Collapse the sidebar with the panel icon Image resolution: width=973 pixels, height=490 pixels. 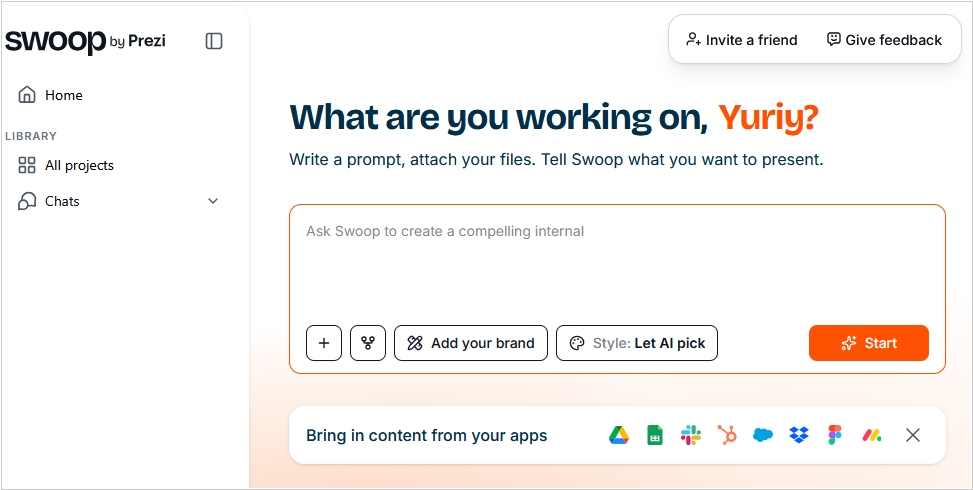point(214,41)
